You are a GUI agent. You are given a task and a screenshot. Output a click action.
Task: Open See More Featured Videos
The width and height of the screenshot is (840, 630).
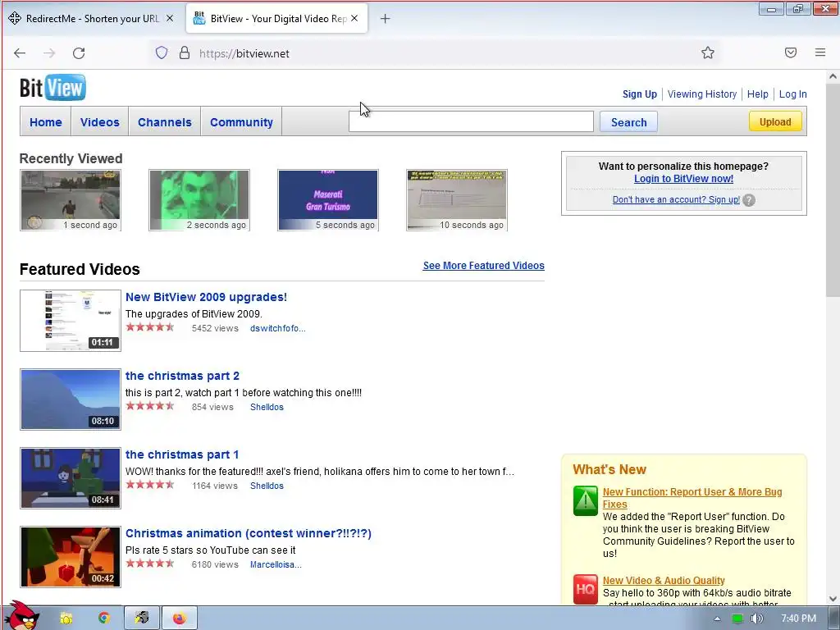pos(483,266)
